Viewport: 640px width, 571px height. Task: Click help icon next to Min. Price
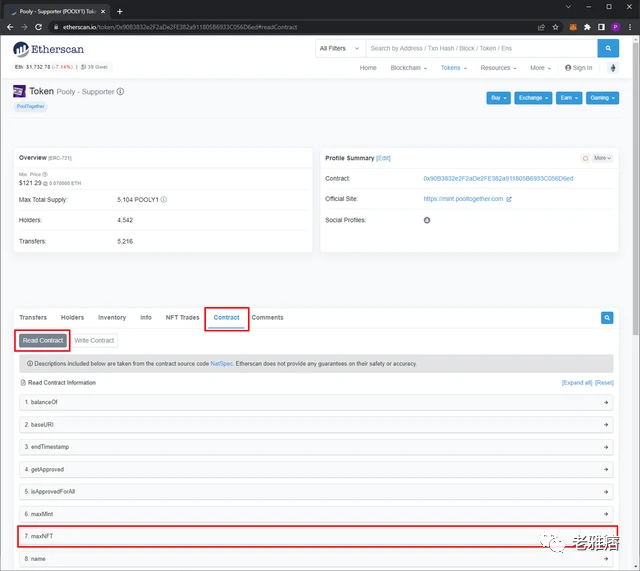coord(45,174)
